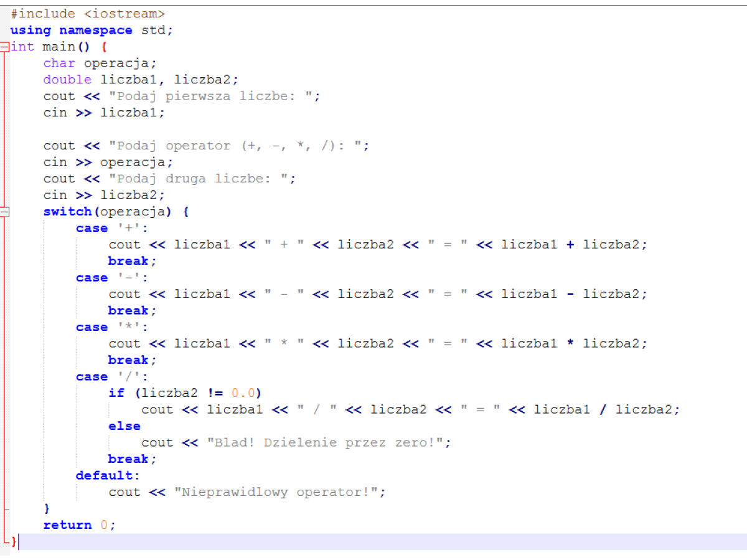Place cursor on the namespace keyword
The image size is (747, 560).
click(x=95, y=30)
